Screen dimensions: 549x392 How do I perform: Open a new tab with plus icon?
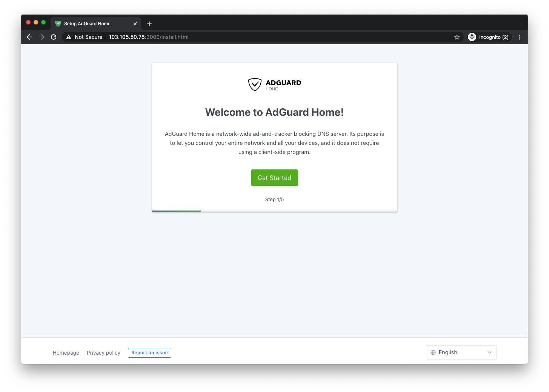(149, 24)
